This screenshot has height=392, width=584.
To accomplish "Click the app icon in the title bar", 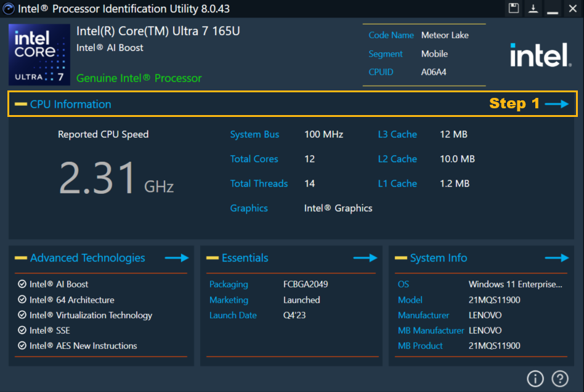I will coord(8,9).
